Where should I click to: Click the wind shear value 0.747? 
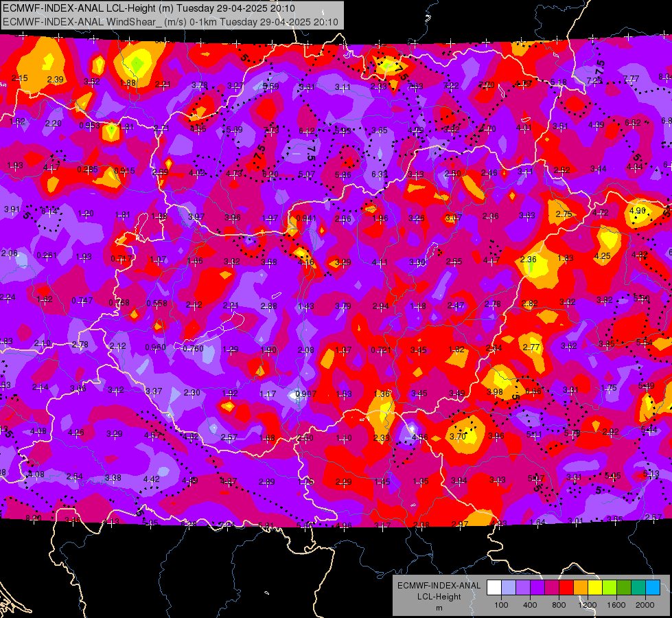pyautogui.click(x=82, y=300)
